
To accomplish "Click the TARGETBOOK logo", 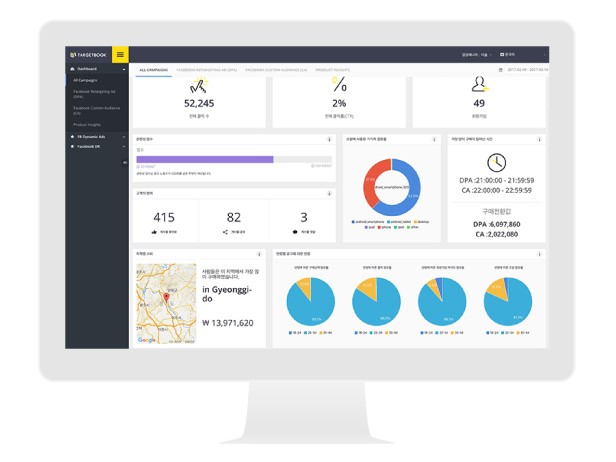I will tap(90, 54).
